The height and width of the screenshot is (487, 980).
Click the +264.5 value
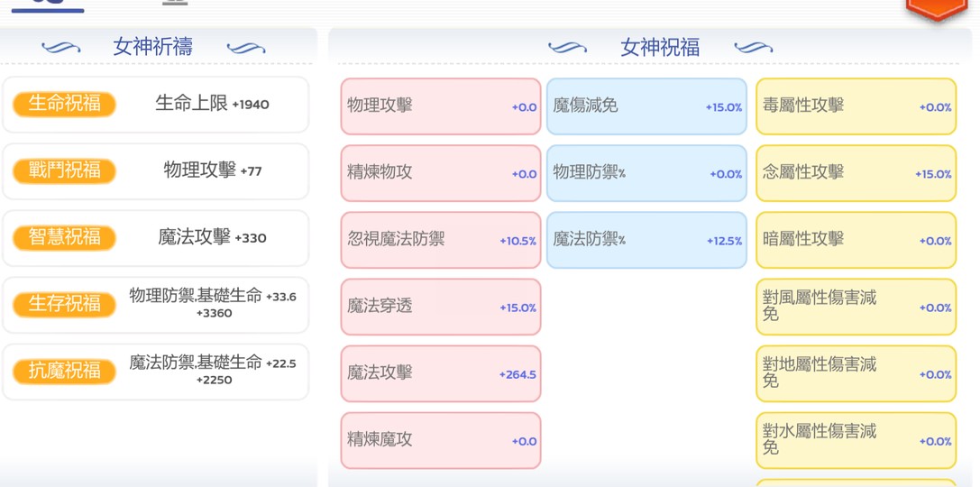pyautogui.click(x=517, y=375)
